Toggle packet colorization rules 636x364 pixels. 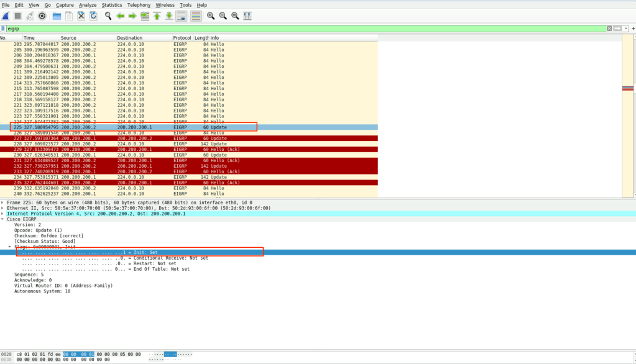(x=196, y=16)
